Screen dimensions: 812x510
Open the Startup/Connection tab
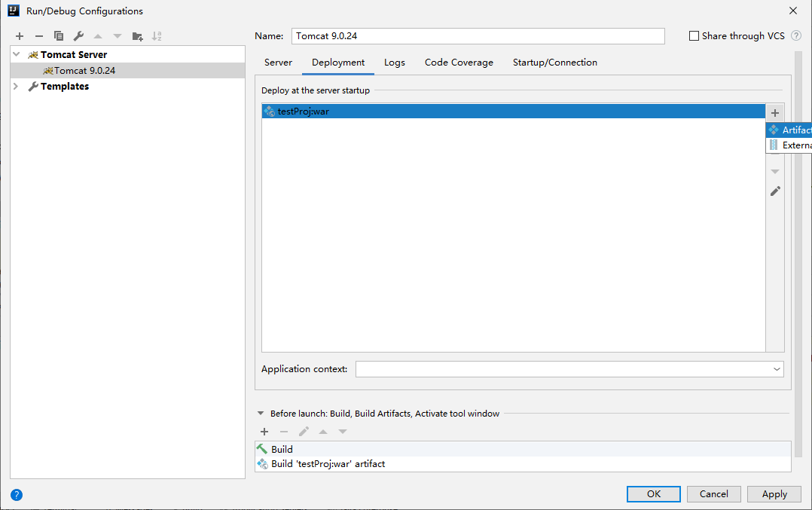pos(554,63)
